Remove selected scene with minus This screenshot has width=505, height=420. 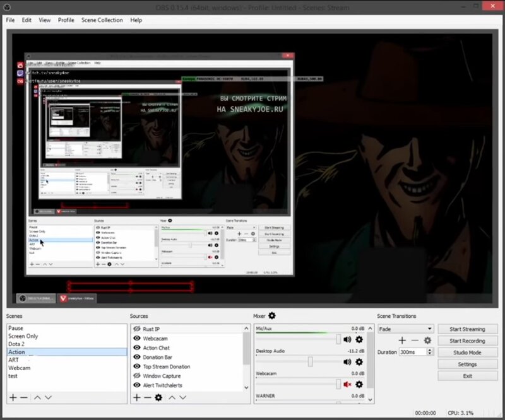click(24, 397)
